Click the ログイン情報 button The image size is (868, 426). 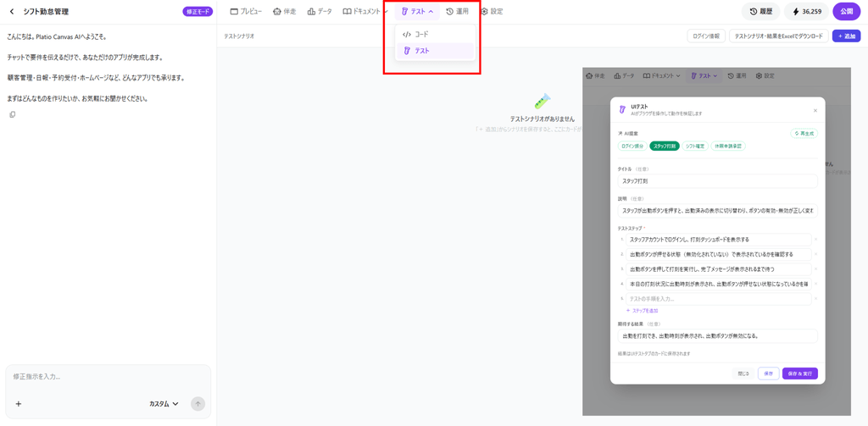pos(706,36)
